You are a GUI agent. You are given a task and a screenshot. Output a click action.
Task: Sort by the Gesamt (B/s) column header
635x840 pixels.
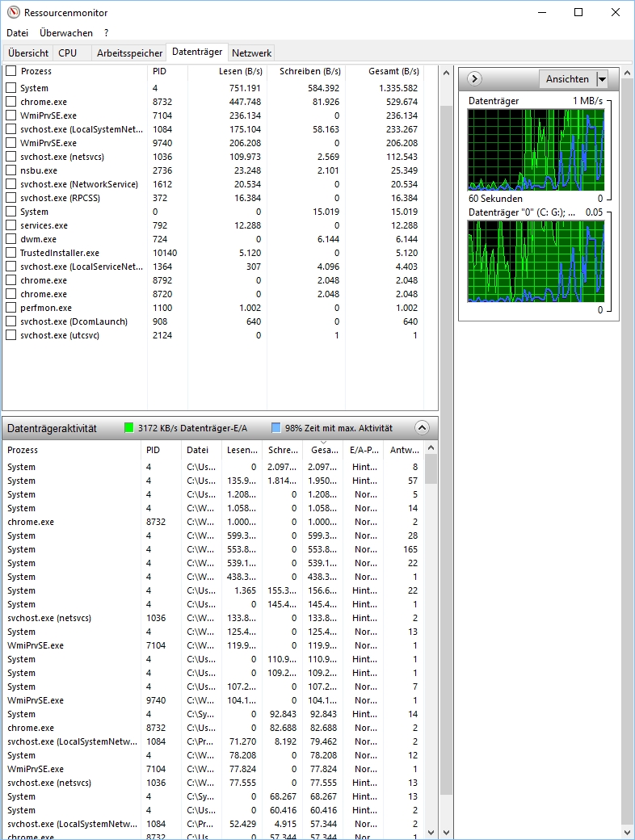pyautogui.click(x=385, y=71)
